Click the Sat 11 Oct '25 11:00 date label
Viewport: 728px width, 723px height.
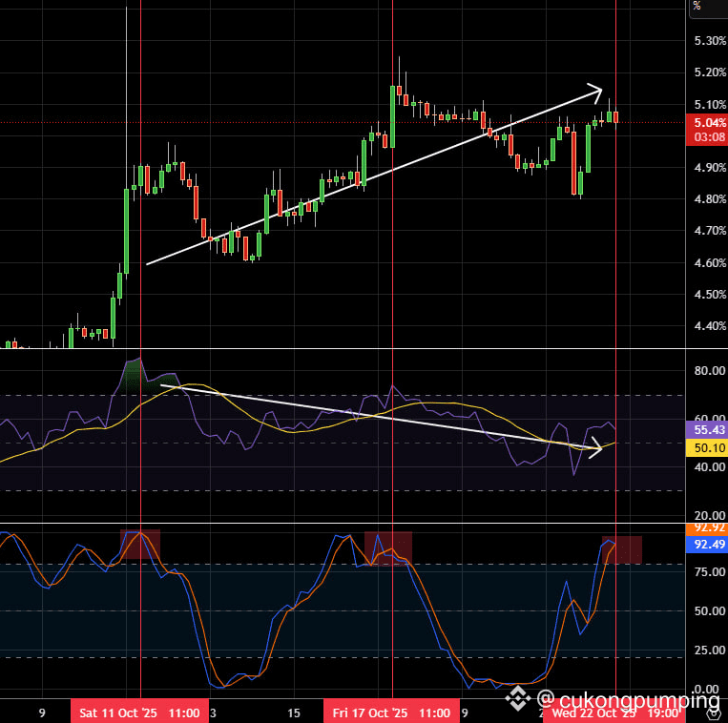(139, 713)
